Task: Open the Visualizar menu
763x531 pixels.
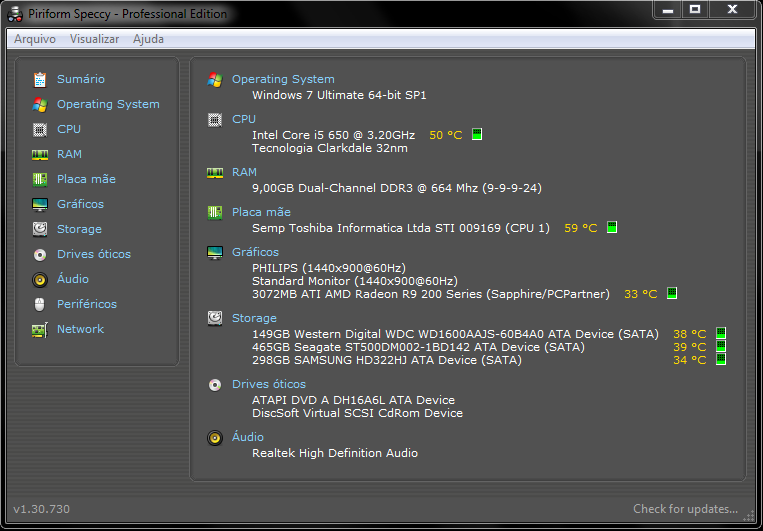Action: 94,39
